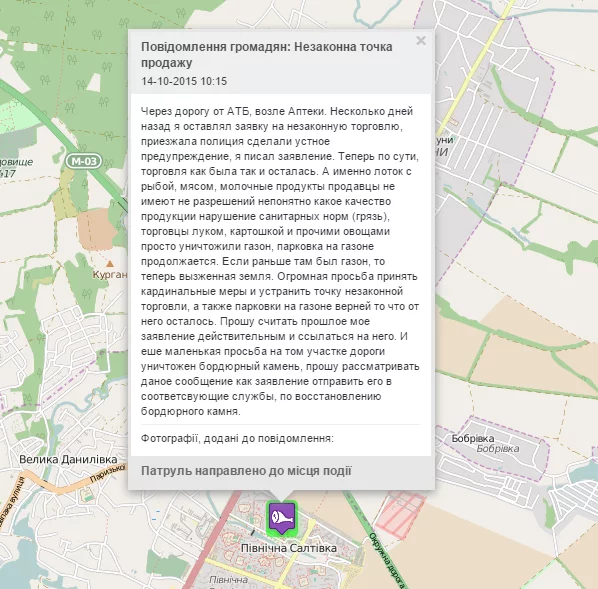This screenshot has height=589, width=598.
Task: Close the citizen report popup
Action: click(x=421, y=40)
